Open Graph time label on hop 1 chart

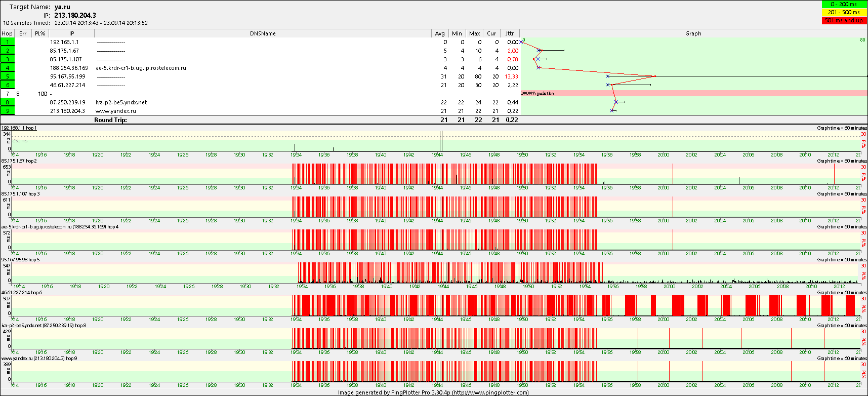tap(841, 128)
